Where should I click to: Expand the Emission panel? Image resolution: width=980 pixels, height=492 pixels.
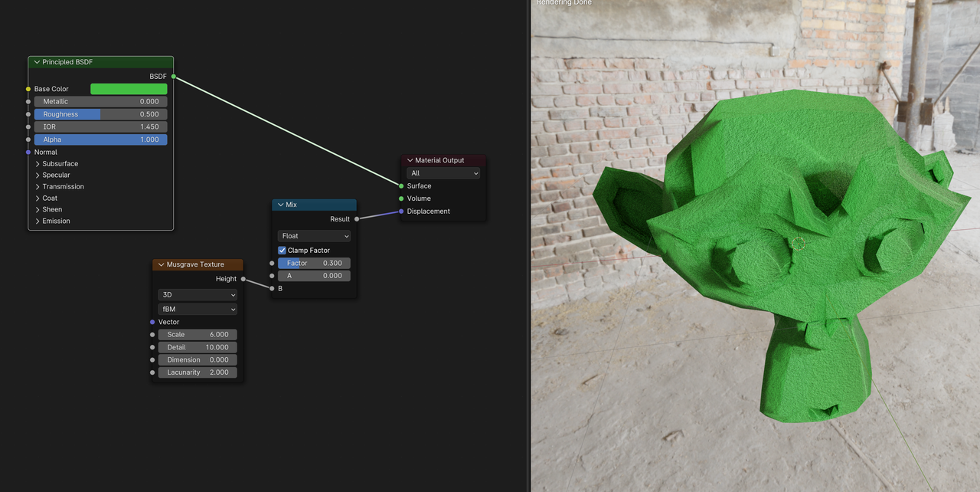coord(38,221)
